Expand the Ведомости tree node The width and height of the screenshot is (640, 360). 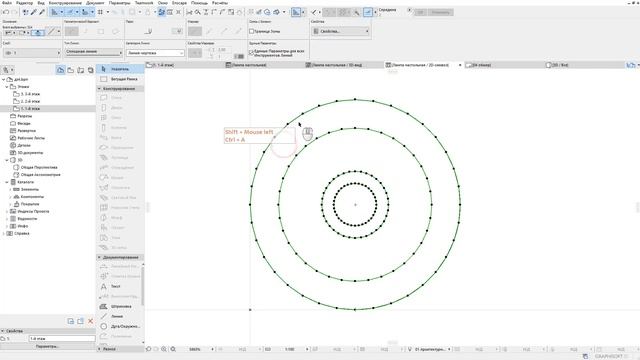click(7, 219)
